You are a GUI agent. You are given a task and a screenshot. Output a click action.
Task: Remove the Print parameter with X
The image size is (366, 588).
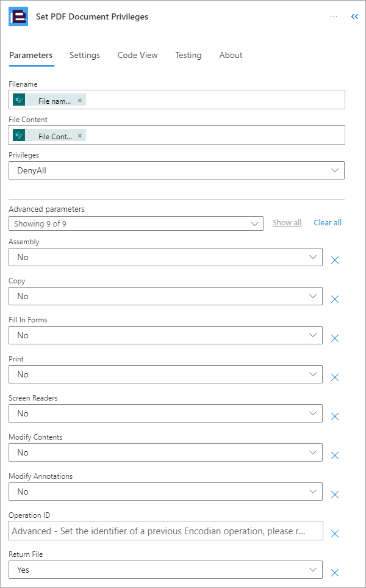[335, 377]
